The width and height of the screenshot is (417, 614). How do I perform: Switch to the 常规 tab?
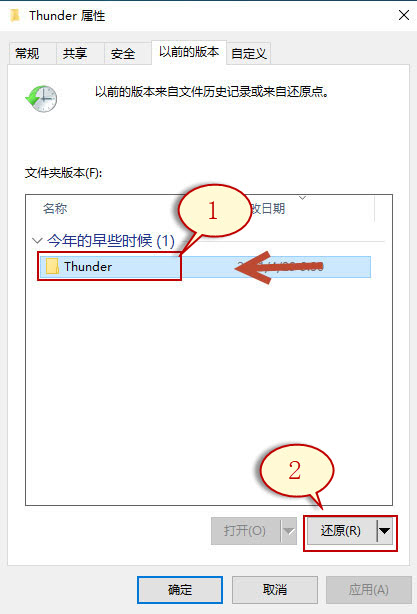(x=27, y=53)
